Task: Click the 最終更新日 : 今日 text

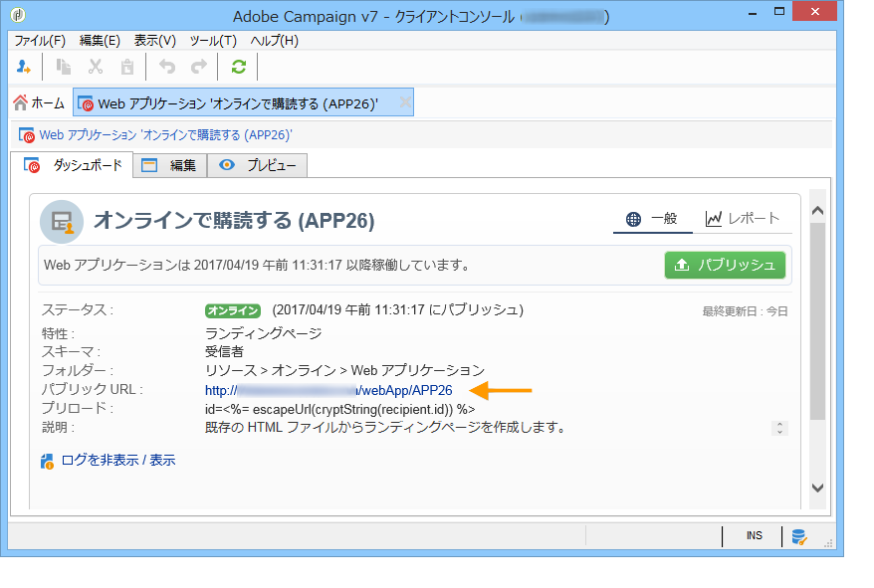Action: (x=746, y=311)
